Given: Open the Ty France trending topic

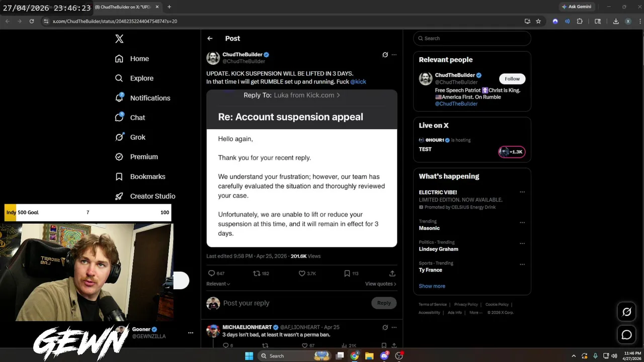Looking at the screenshot, I should point(431,270).
